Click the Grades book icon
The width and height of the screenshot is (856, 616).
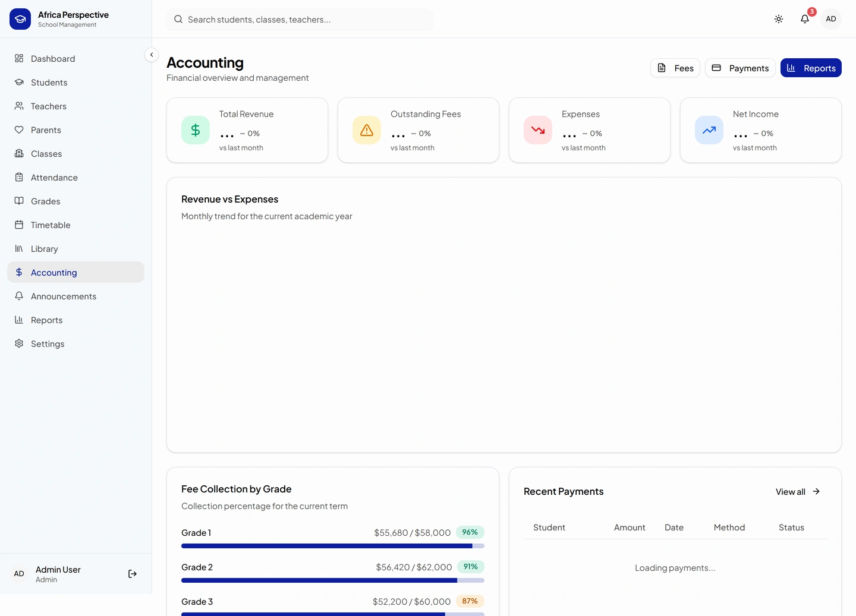click(x=19, y=201)
